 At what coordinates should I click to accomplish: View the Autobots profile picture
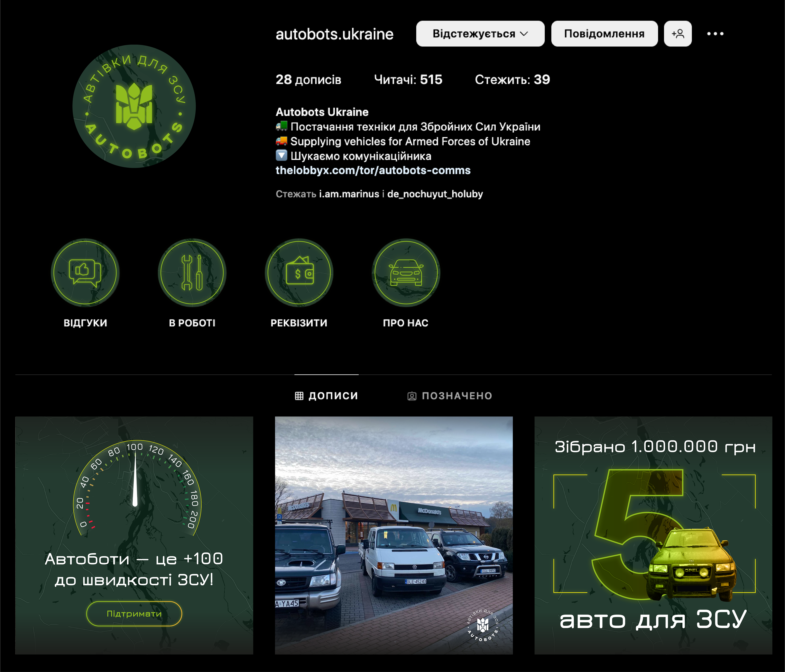(x=134, y=106)
